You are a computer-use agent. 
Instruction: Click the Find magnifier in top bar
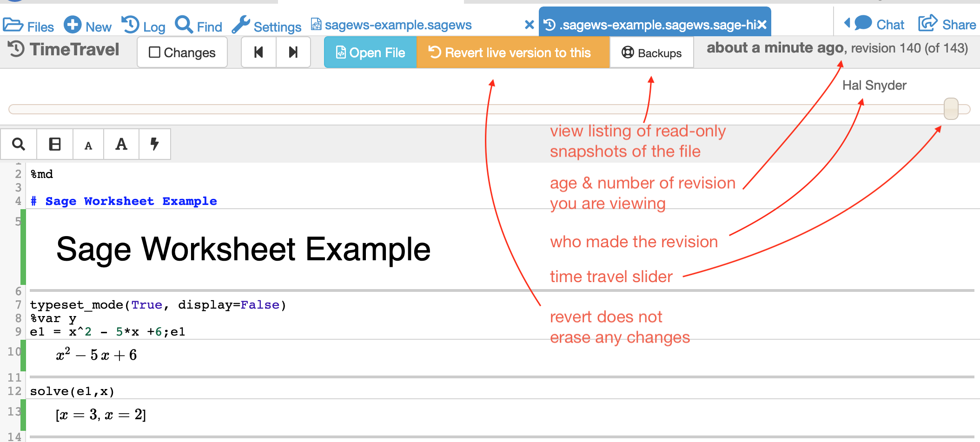[x=184, y=25]
